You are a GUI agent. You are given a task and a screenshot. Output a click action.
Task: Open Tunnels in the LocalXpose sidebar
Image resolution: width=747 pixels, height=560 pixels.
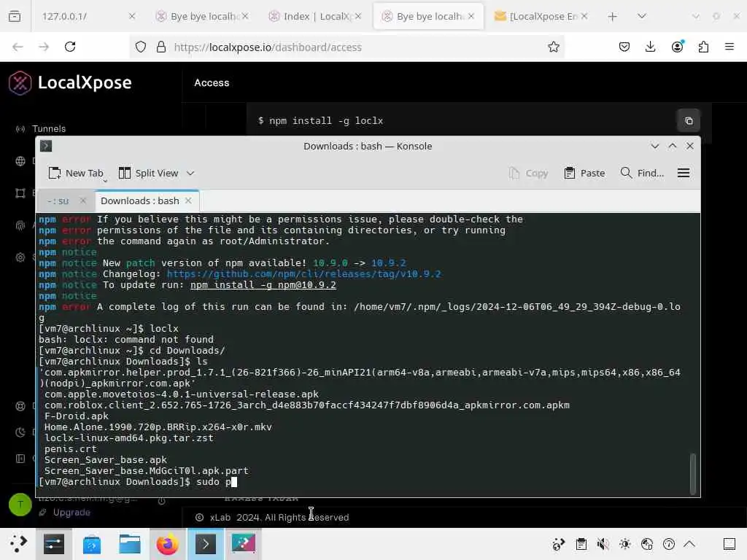pyautogui.click(x=49, y=128)
